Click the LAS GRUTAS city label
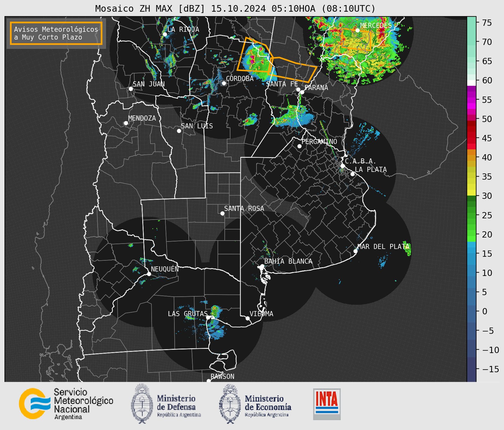 coord(188,314)
